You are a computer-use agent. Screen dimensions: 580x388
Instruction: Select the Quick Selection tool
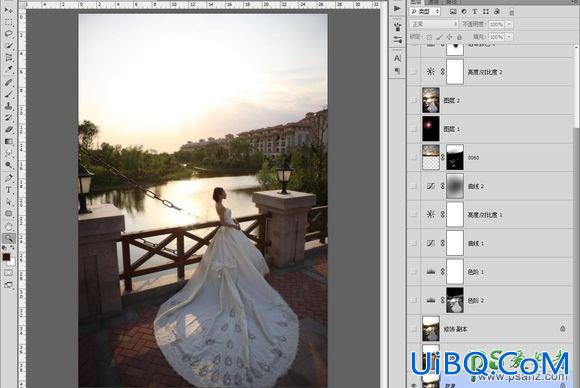point(8,46)
